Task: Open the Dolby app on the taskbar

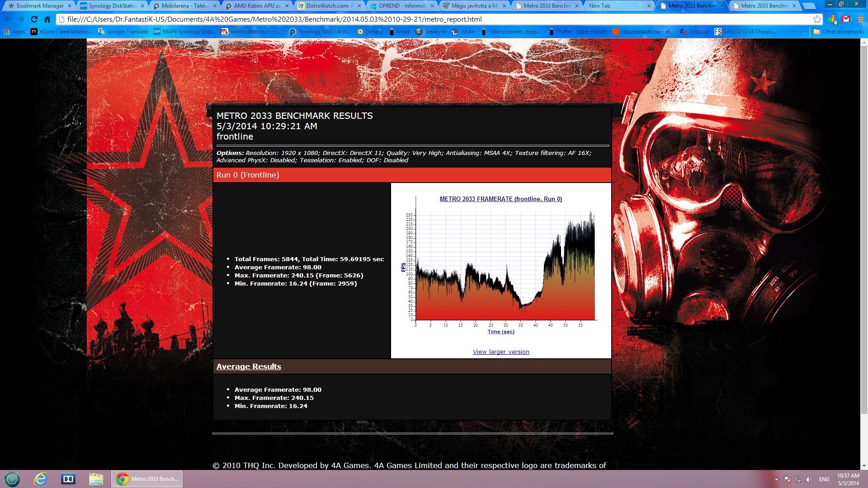Action: [x=68, y=479]
